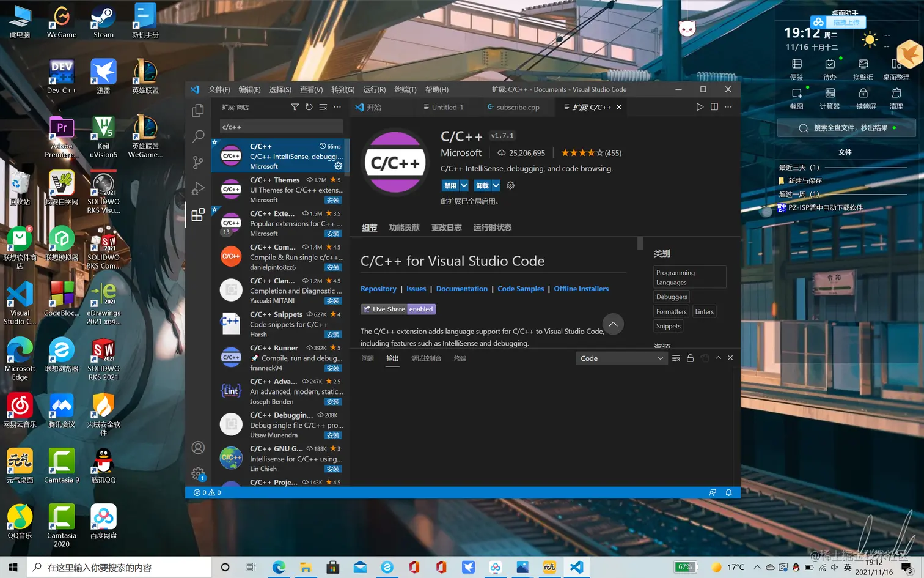The image size is (924, 578).
Task: Open the Code output channel dropdown
Action: [621, 358]
